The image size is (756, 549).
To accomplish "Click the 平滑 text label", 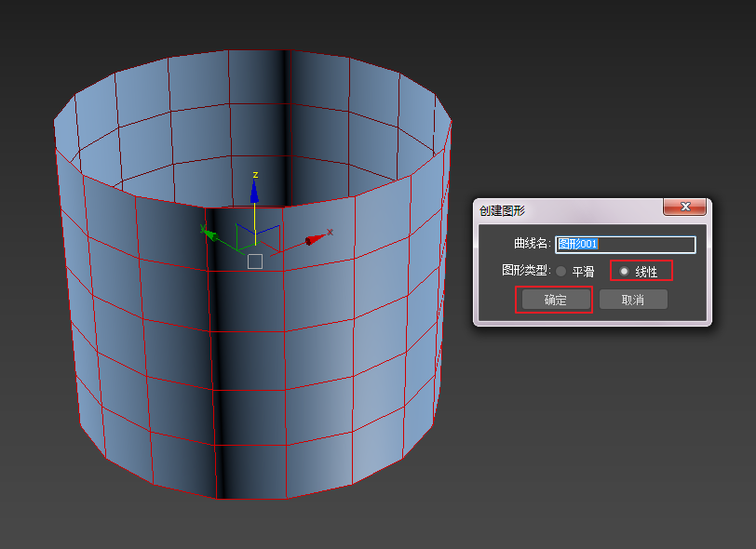I will point(583,272).
